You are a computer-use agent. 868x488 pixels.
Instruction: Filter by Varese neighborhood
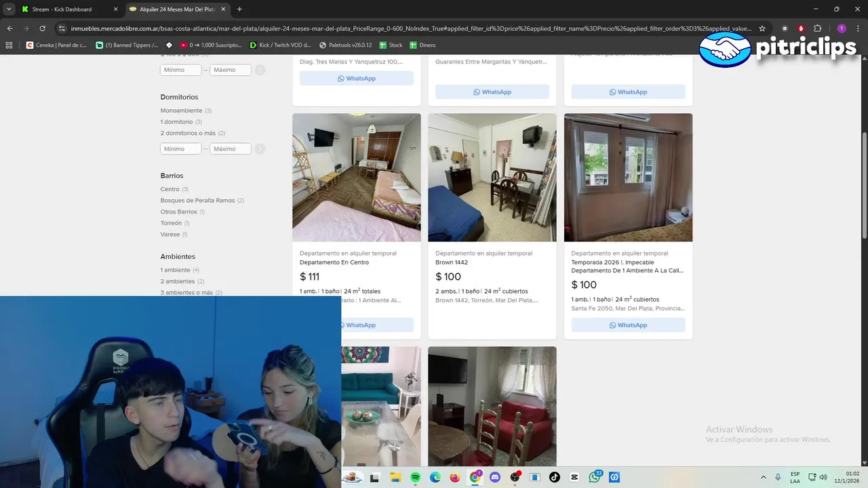[170, 235]
